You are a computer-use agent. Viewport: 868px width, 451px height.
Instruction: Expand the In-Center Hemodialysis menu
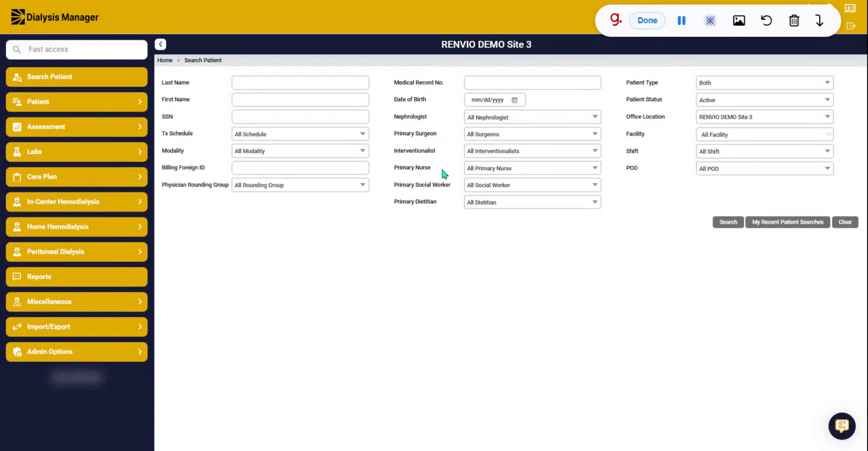coord(77,202)
